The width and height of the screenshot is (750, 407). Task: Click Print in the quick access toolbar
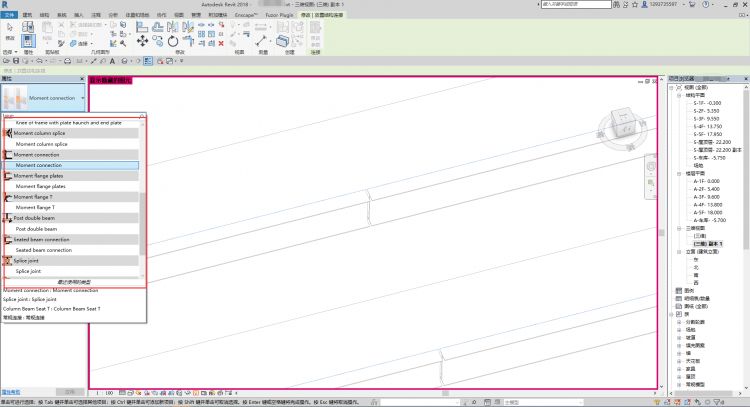click(67, 61)
